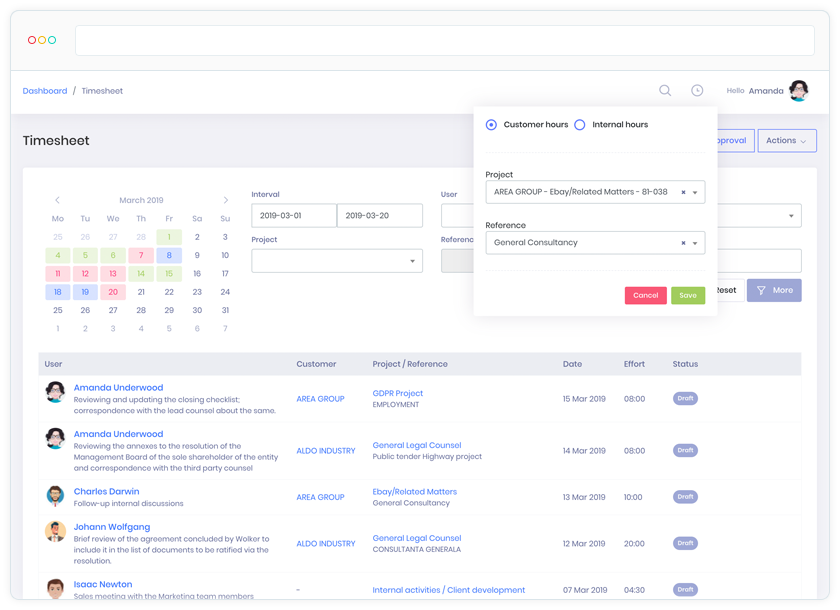Click the search magnifier icon

[665, 91]
